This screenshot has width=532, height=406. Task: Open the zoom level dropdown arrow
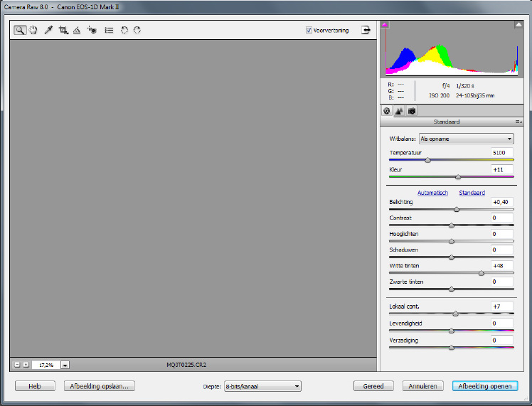coord(65,365)
